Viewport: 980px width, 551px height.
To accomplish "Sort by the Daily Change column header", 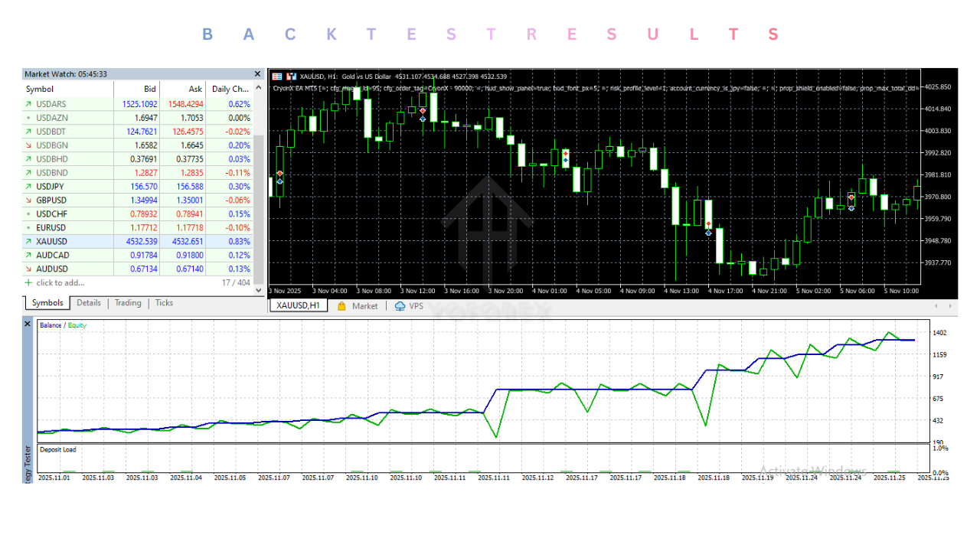I will click(x=230, y=90).
